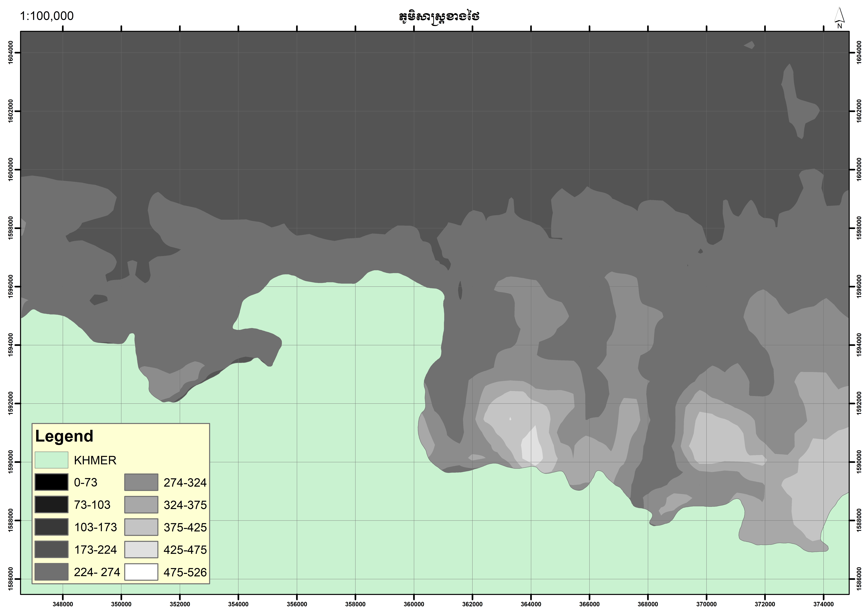The height and width of the screenshot is (614, 868).
Task: Click the 354000 bottom easting label
Action: 238,605
